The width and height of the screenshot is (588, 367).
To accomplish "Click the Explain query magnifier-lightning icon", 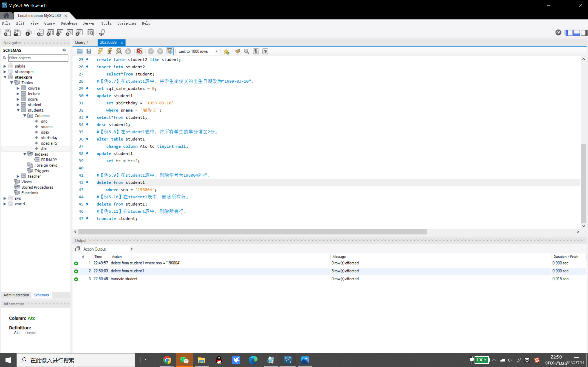I will point(119,51).
